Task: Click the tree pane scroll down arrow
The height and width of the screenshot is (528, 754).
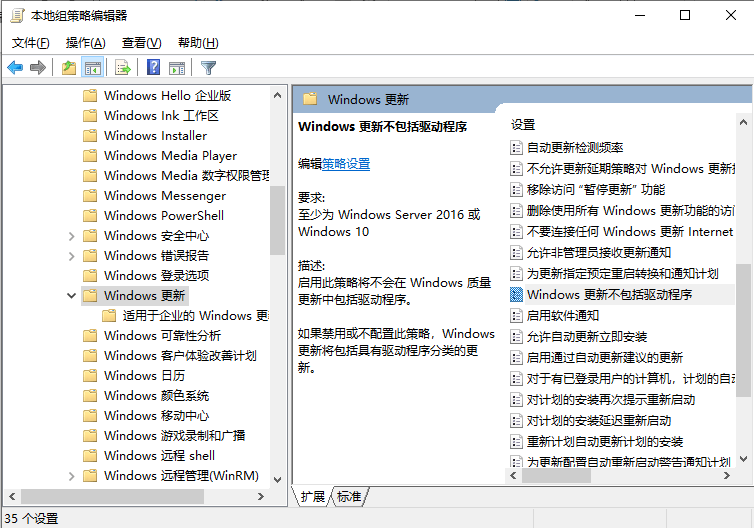Action: click(277, 479)
